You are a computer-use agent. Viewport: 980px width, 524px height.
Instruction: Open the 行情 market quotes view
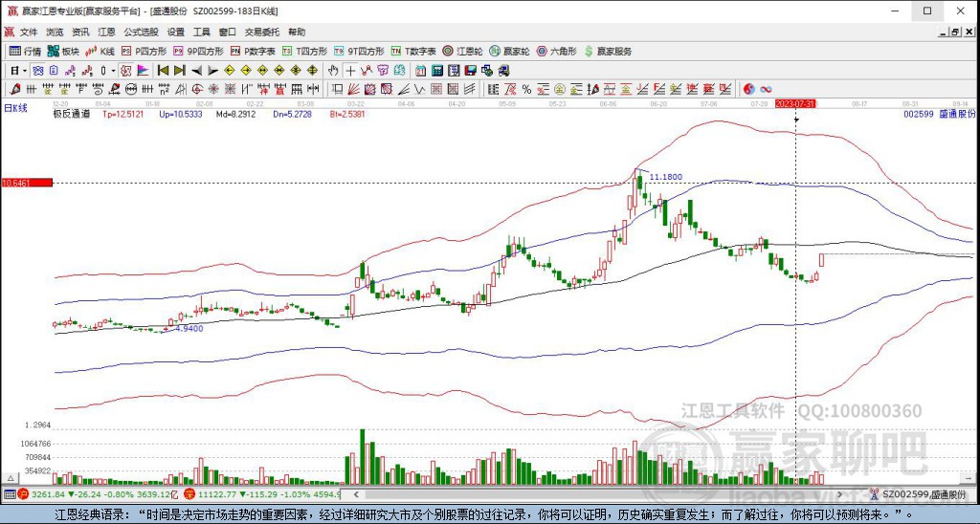(25, 52)
